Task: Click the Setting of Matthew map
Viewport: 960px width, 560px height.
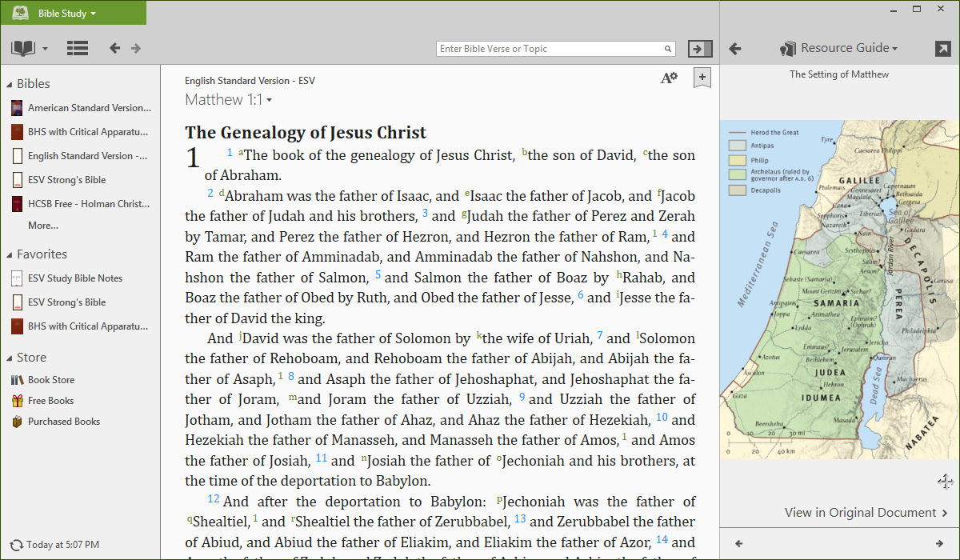Action: [840, 289]
